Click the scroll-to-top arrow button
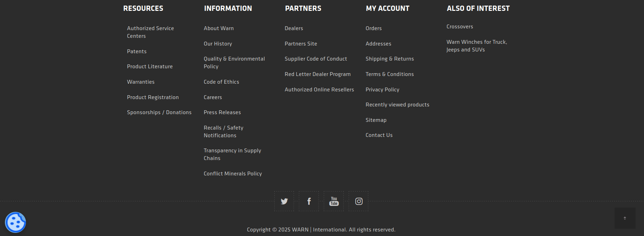 coord(625,218)
